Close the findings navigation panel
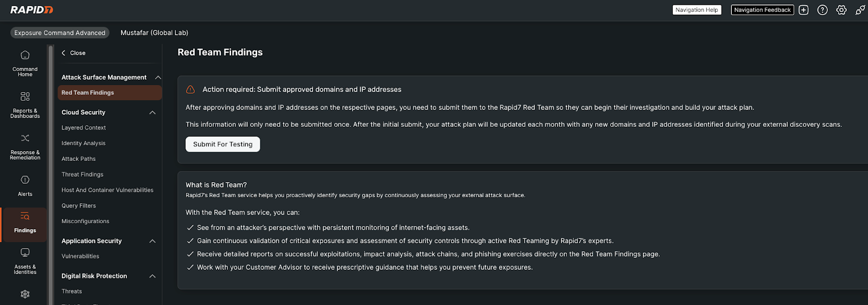868x305 pixels. click(x=73, y=53)
